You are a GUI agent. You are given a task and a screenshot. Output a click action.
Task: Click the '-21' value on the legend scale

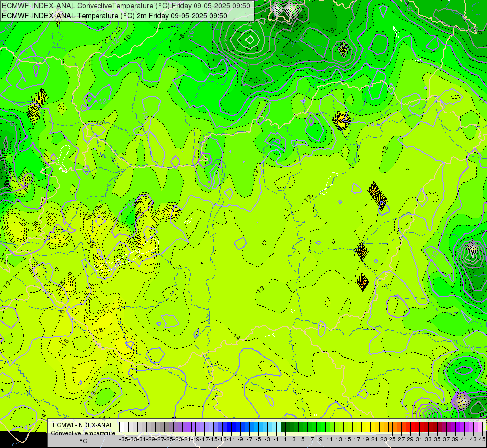(x=187, y=439)
